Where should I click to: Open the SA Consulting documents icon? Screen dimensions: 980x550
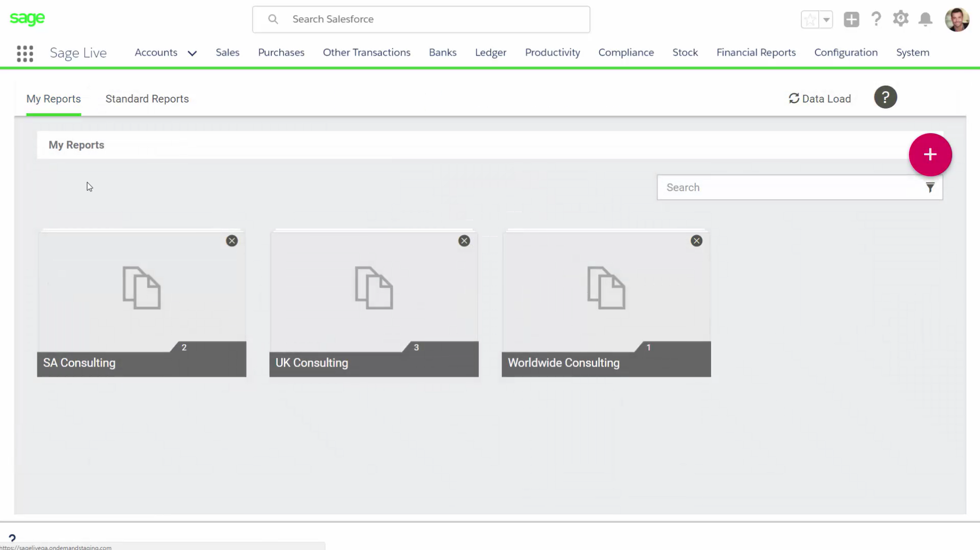coord(142,288)
